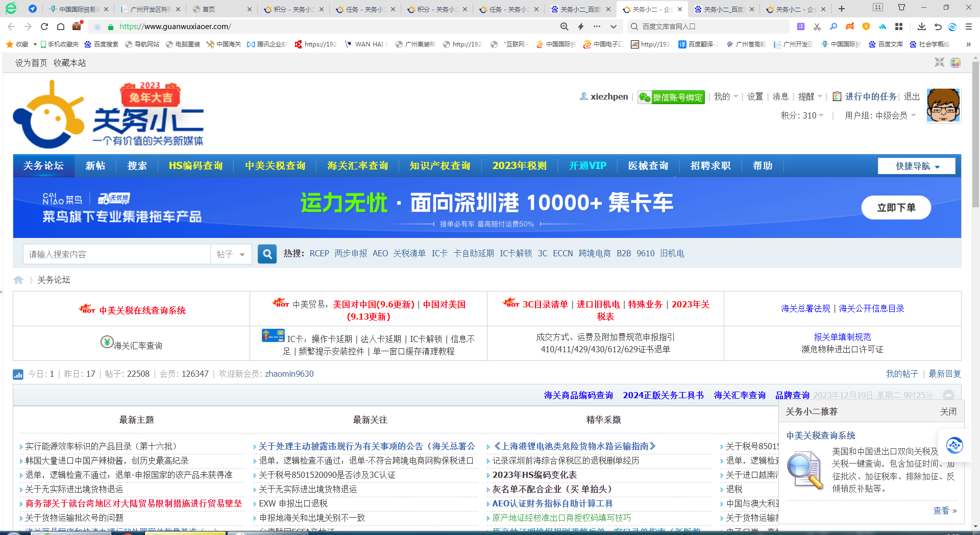Click the blue telegram-style icon near tabs
The image size is (980, 535).
coord(33,9)
